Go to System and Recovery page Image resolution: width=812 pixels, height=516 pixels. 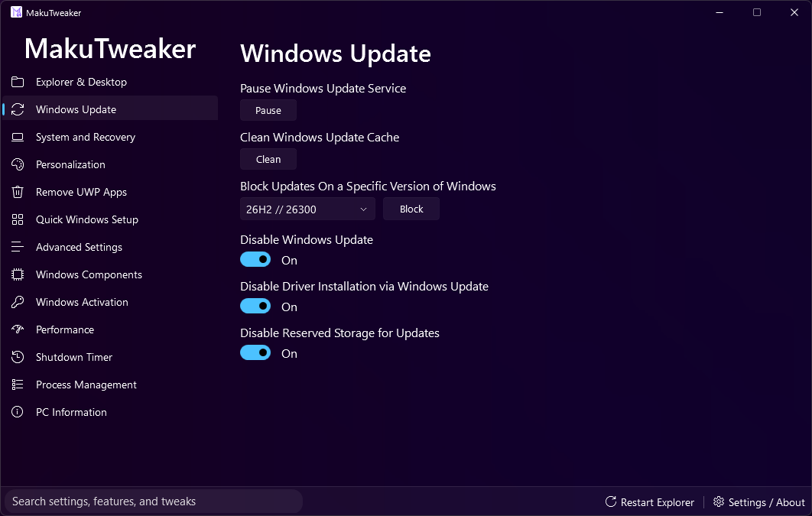(x=110, y=137)
